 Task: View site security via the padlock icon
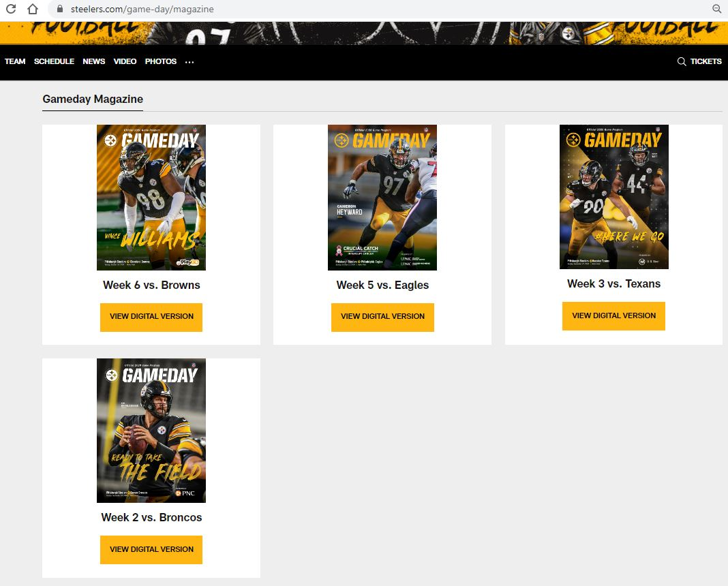[x=60, y=9]
